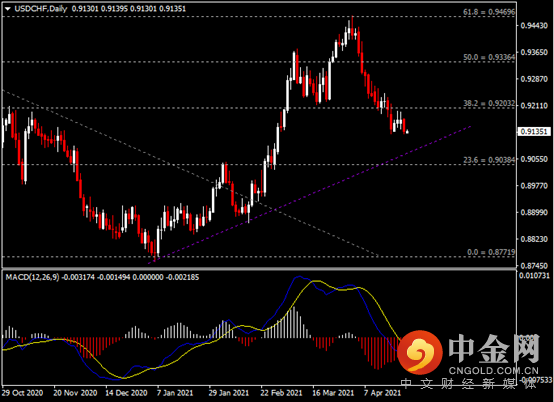The height and width of the screenshot is (402, 554).
Task: Select the 50.0 = 0.93364 Fibonacci label
Action: click(489, 57)
